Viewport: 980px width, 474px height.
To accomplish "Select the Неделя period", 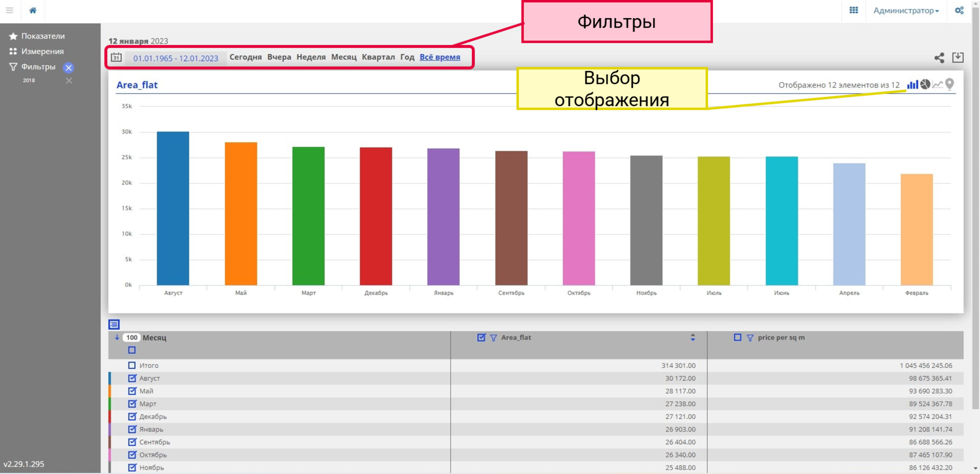I will pos(311,57).
